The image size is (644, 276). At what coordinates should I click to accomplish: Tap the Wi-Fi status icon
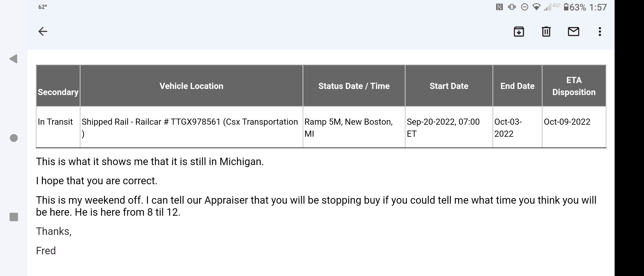tap(536, 7)
